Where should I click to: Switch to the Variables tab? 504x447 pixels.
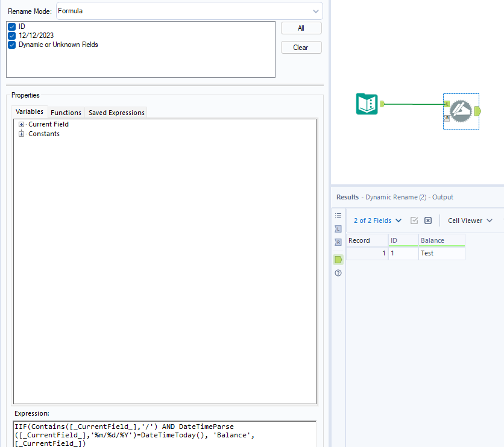[30, 112]
